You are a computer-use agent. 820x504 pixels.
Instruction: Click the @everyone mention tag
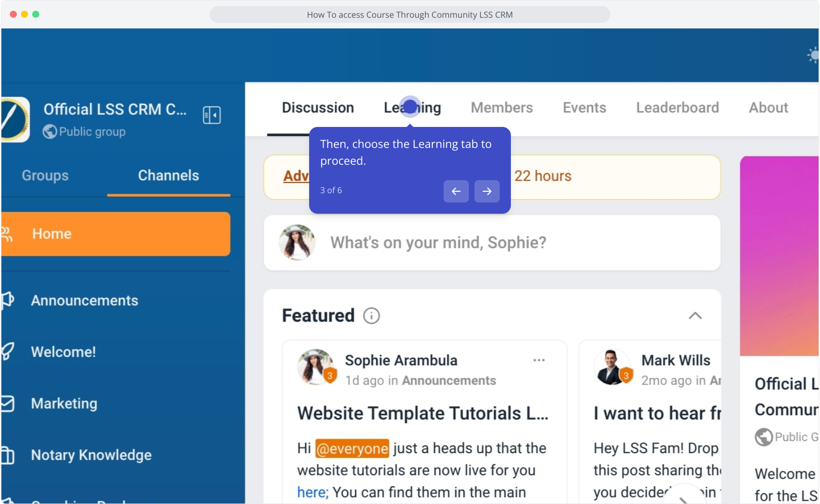352,448
